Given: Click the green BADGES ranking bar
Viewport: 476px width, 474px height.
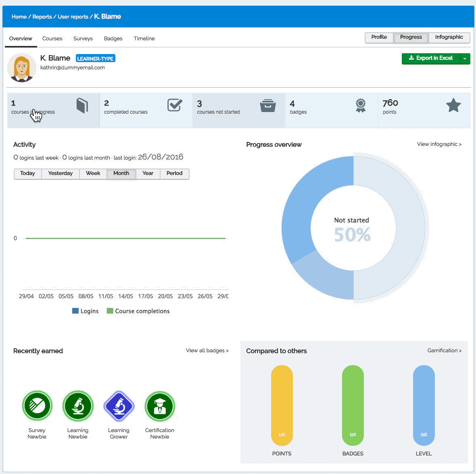Looking at the screenshot, I should [353, 405].
